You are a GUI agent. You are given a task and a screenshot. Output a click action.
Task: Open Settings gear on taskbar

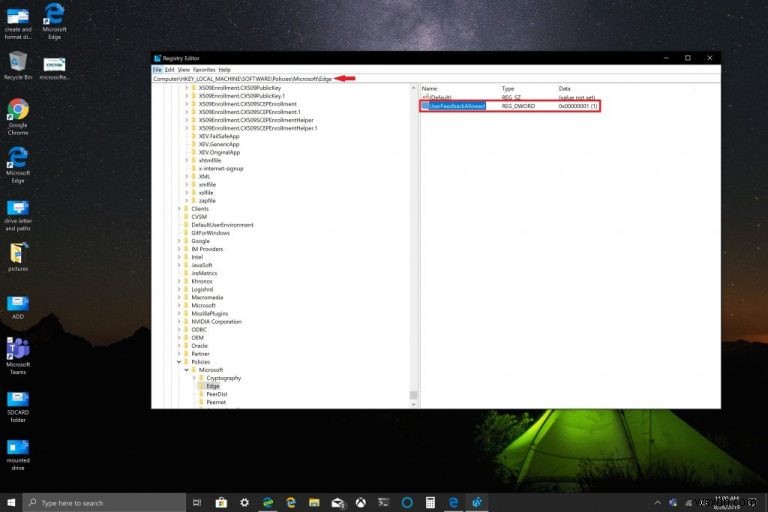(244, 502)
